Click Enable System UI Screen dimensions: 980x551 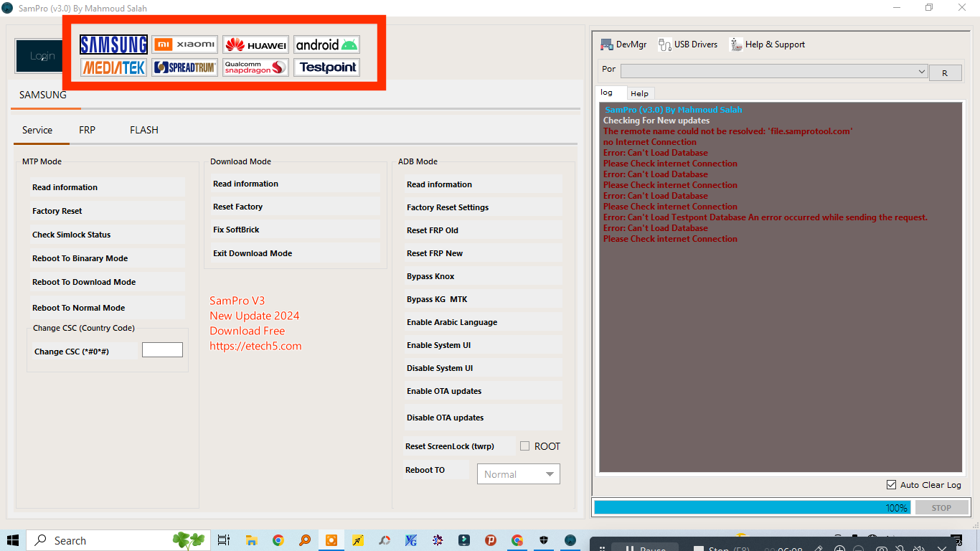(482, 345)
